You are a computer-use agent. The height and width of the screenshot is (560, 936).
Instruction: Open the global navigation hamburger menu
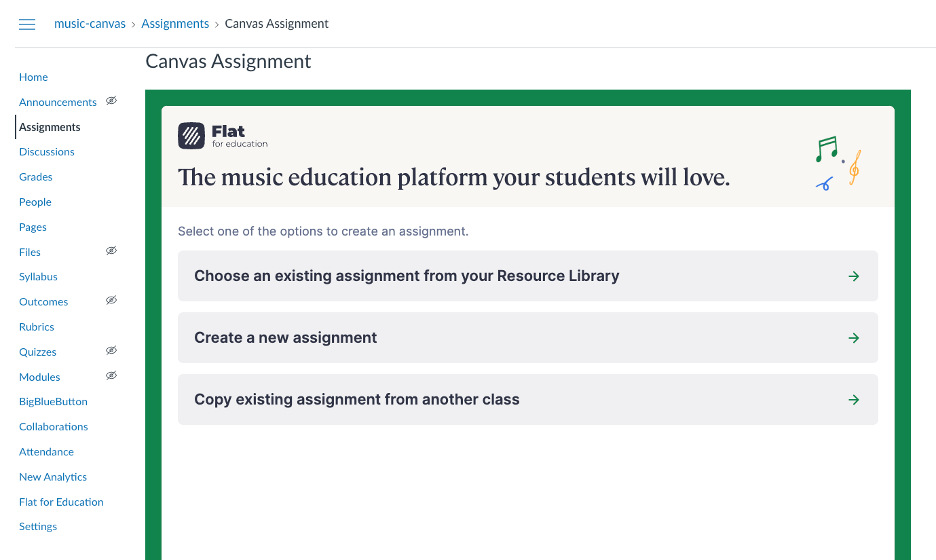(x=26, y=24)
